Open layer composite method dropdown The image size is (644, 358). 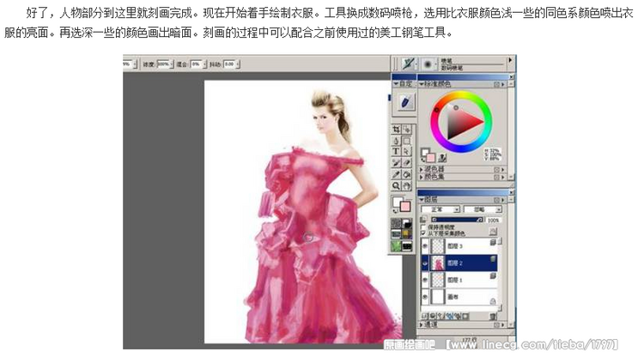click(440, 209)
